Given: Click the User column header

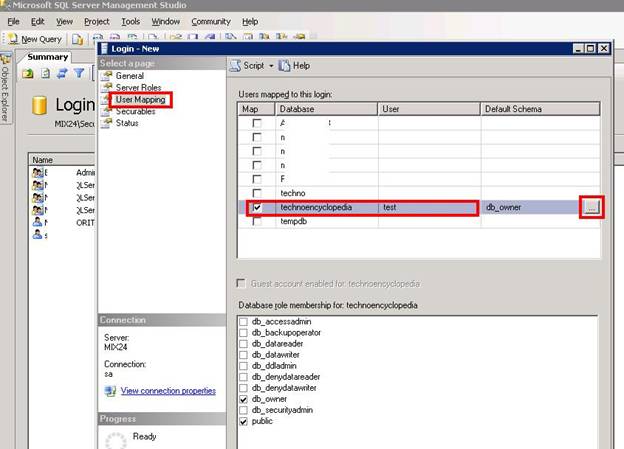Looking at the screenshot, I should tap(429, 109).
